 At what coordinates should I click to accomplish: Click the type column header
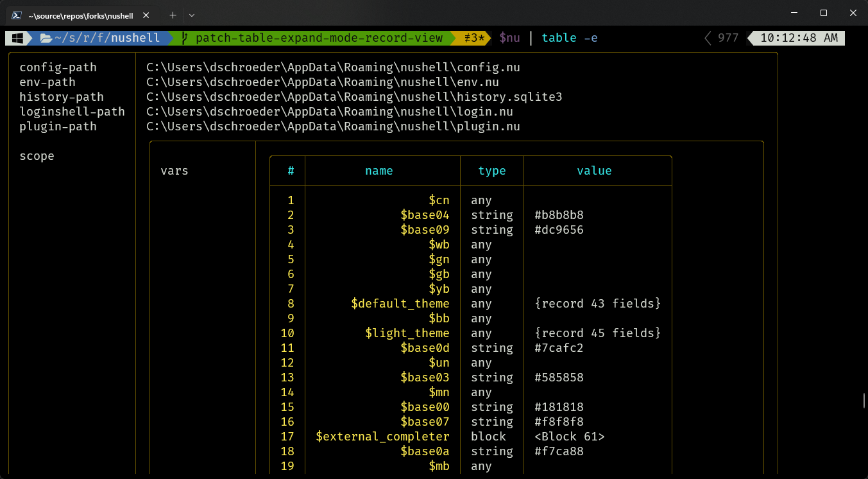[492, 171]
